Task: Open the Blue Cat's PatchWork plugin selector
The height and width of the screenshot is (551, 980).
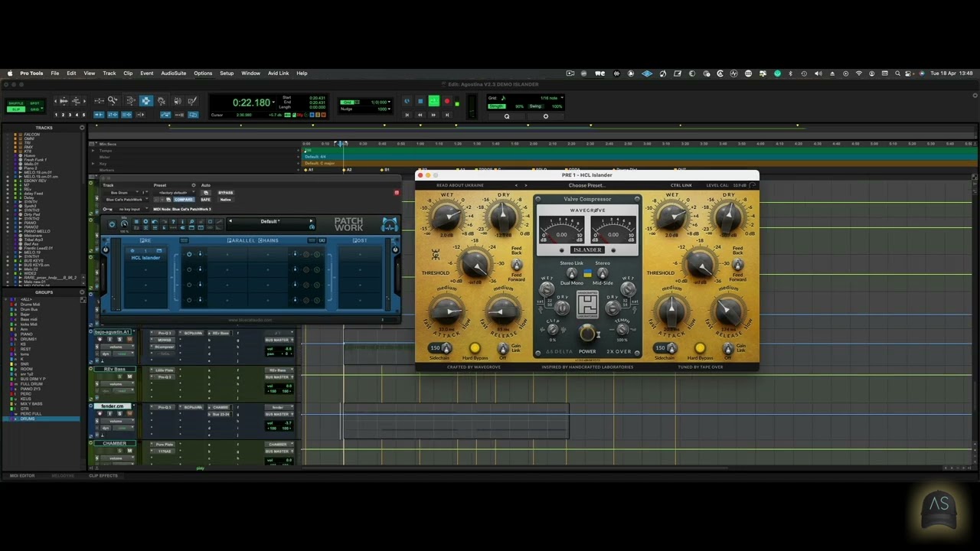Action: click(x=127, y=200)
